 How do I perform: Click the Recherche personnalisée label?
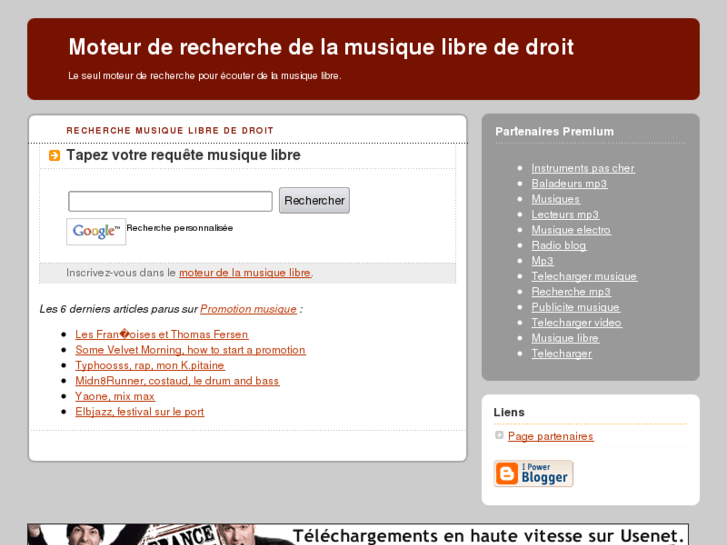[x=179, y=228]
